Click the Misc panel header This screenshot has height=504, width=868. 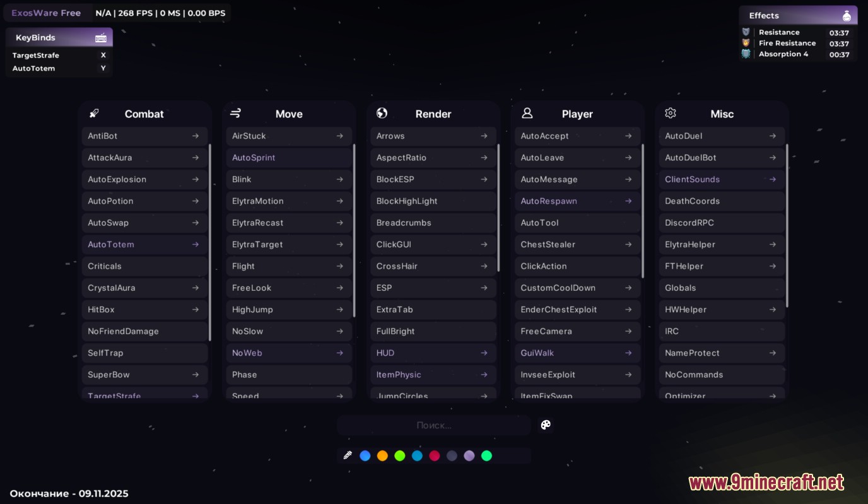[x=722, y=114]
